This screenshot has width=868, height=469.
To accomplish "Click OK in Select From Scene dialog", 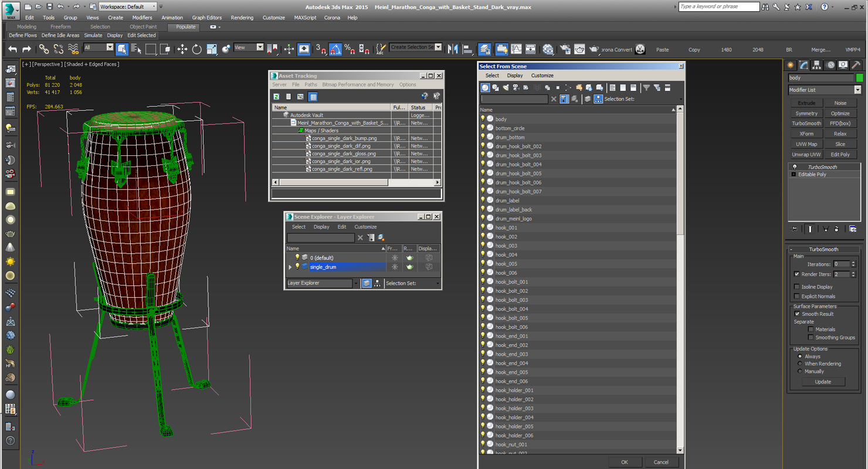I will coord(624,462).
